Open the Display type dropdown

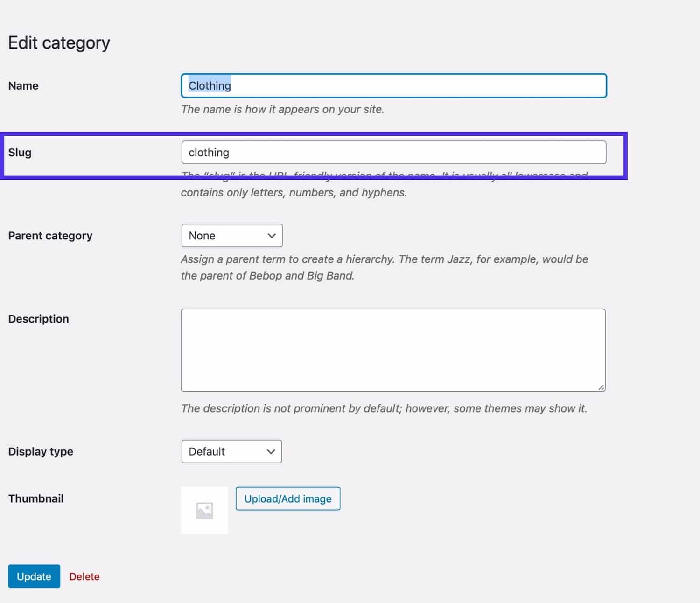[x=231, y=451]
